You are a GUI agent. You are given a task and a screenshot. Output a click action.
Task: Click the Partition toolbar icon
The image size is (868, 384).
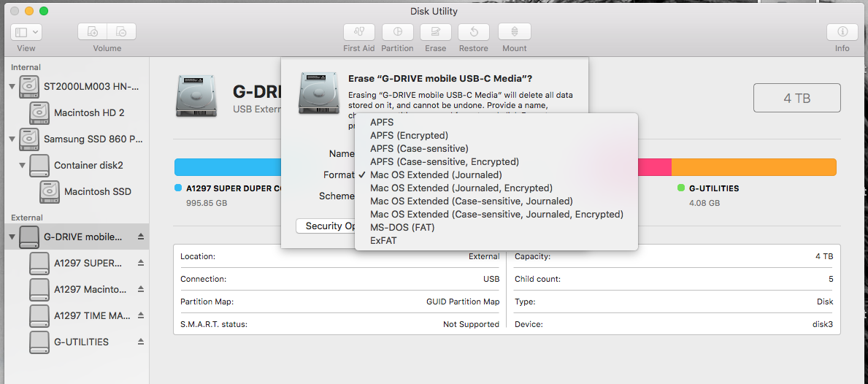(x=397, y=32)
